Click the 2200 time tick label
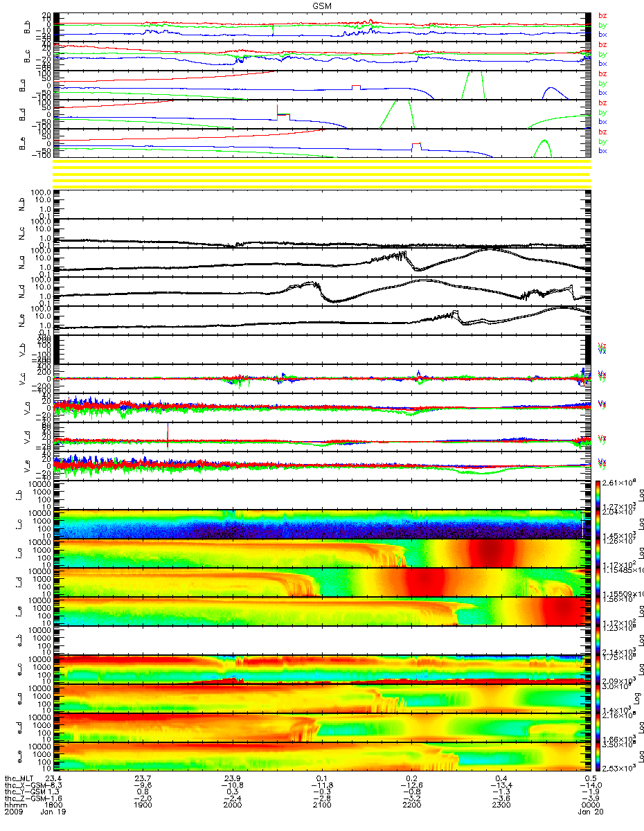644x831 pixels. 411,805
